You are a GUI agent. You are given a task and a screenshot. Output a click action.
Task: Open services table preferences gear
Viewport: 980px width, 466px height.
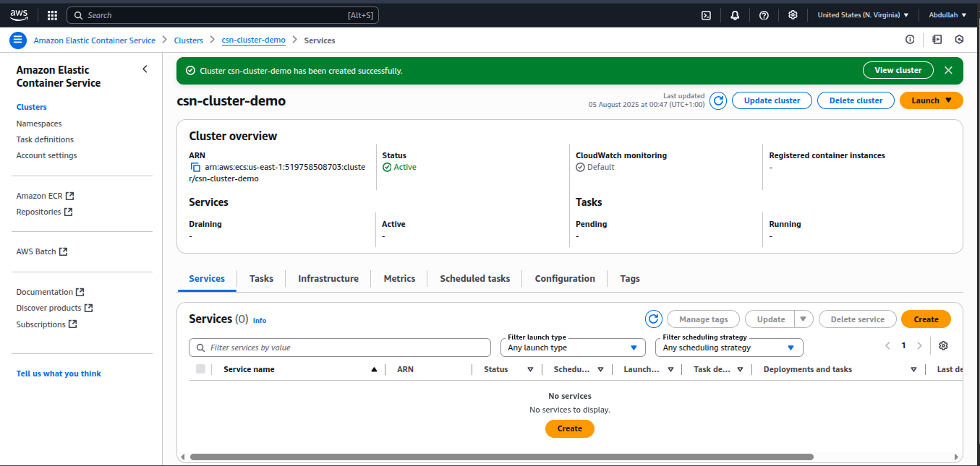pyautogui.click(x=943, y=346)
